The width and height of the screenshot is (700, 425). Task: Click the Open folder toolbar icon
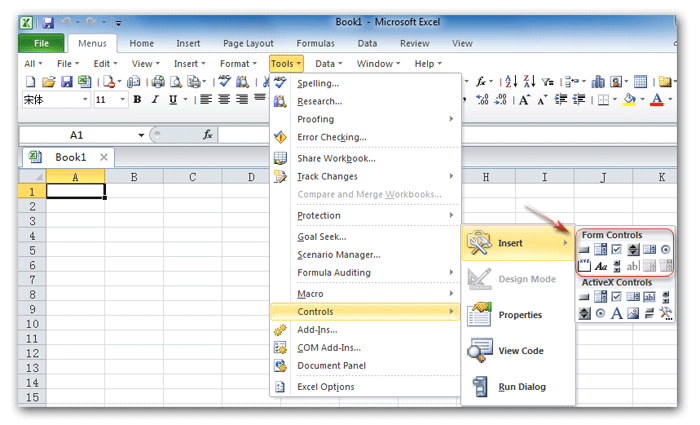coord(48,82)
